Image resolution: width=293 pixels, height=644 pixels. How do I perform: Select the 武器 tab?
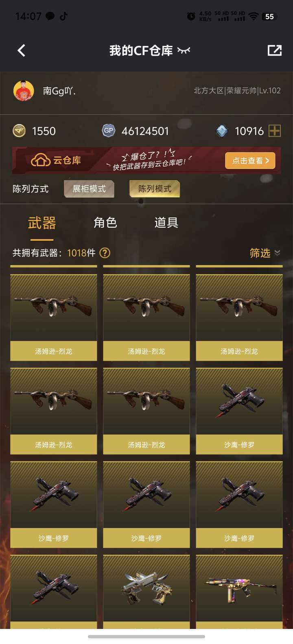point(42,223)
